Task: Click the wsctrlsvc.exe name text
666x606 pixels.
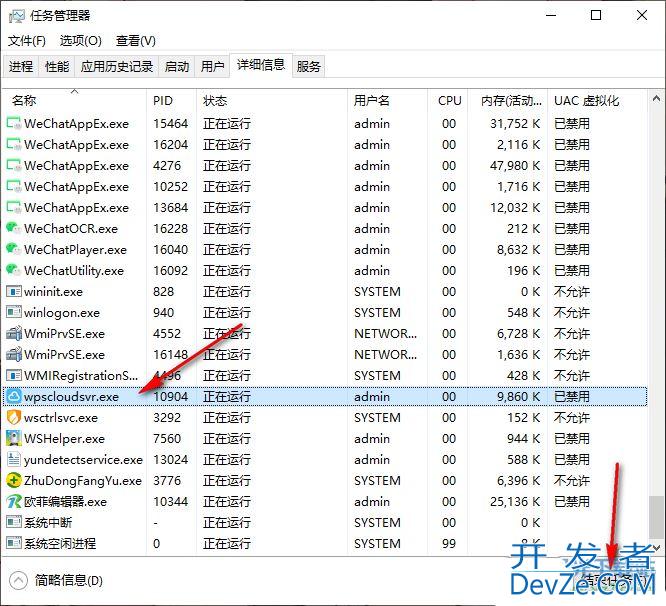Action: pos(61,417)
